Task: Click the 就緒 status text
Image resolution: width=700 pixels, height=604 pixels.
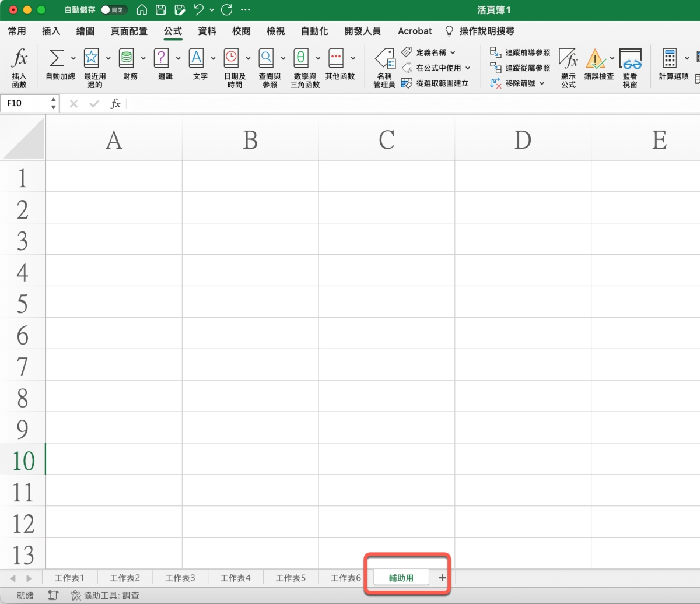Action: tap(25, 595)
